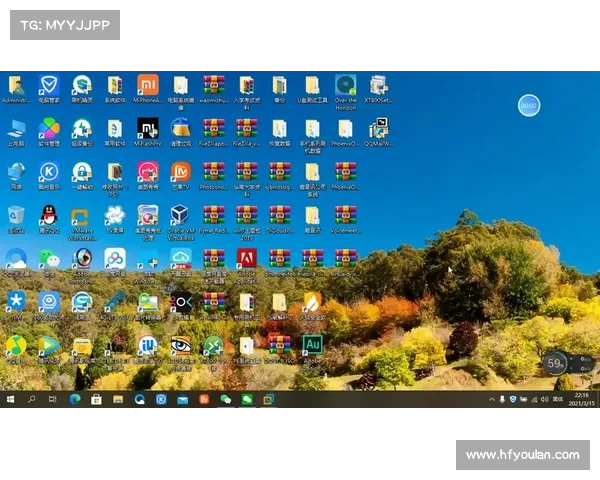Switch to WeChat in taskbar
The height and width of the screenshot is (480, 600).
226,400
